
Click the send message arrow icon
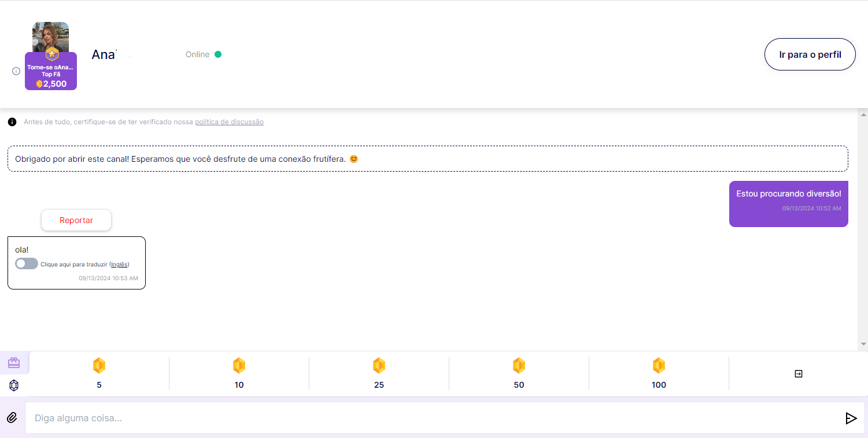(x=851, y=418)
